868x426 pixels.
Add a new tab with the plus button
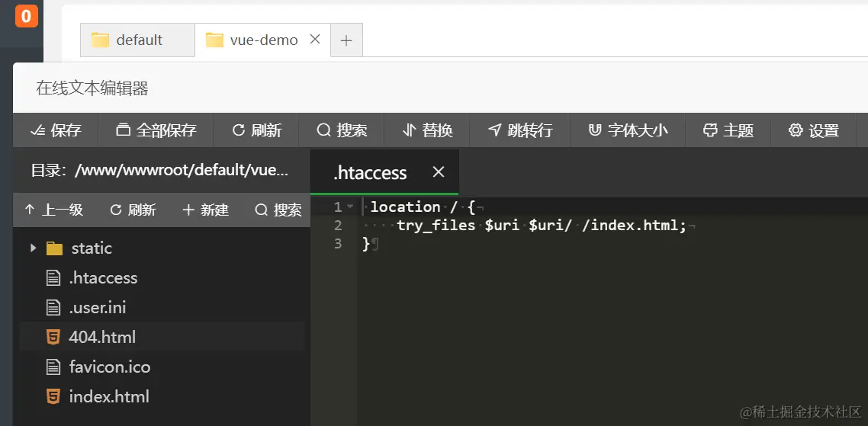click(346, 40)
